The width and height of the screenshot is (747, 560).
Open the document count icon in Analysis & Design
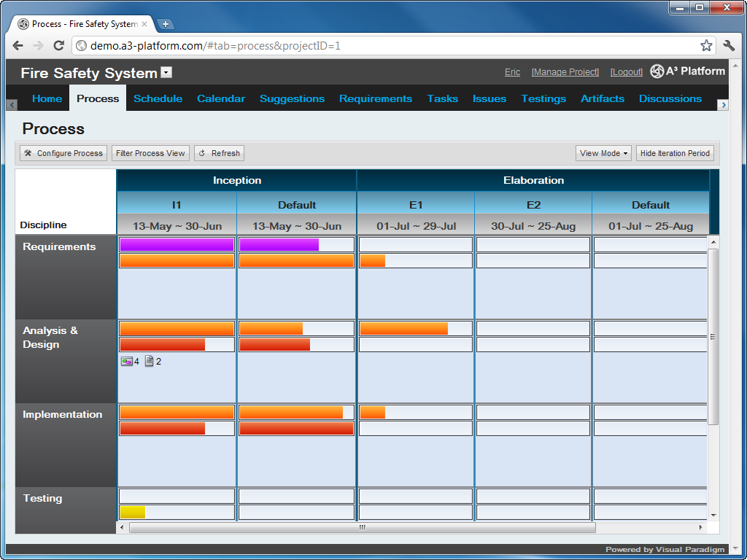[149, 362]
